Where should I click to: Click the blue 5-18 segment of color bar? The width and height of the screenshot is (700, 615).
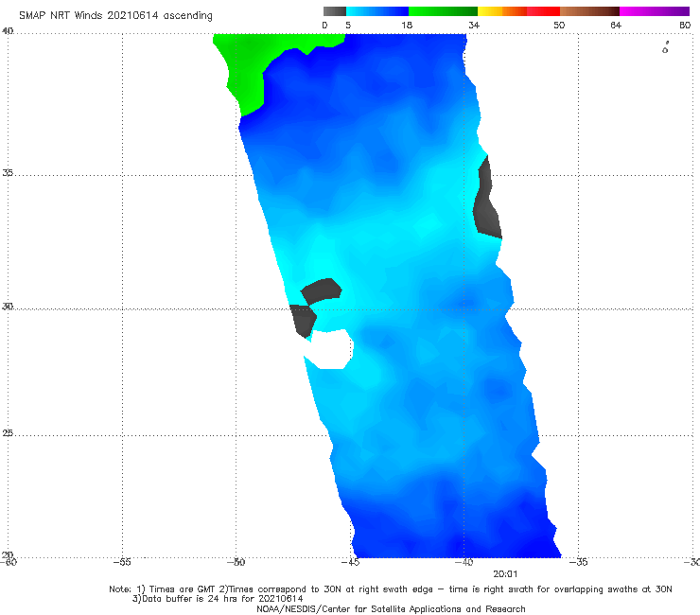[377, 11]
